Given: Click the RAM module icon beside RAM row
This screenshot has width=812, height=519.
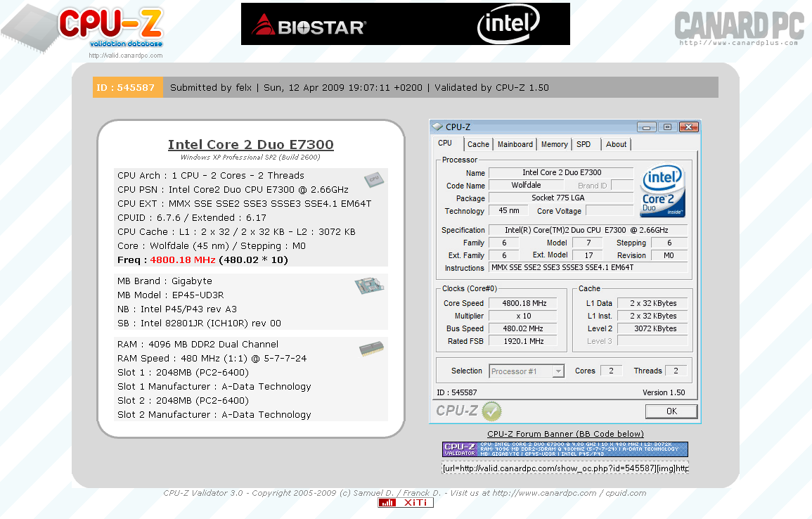Looking at the screenshot, I should (x=371, y=349).
